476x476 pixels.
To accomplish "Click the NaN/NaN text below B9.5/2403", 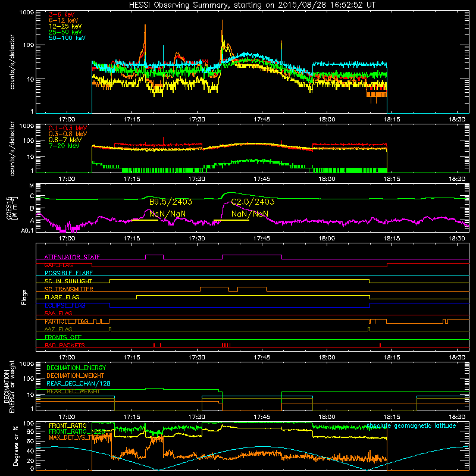I will click(167, 214).
